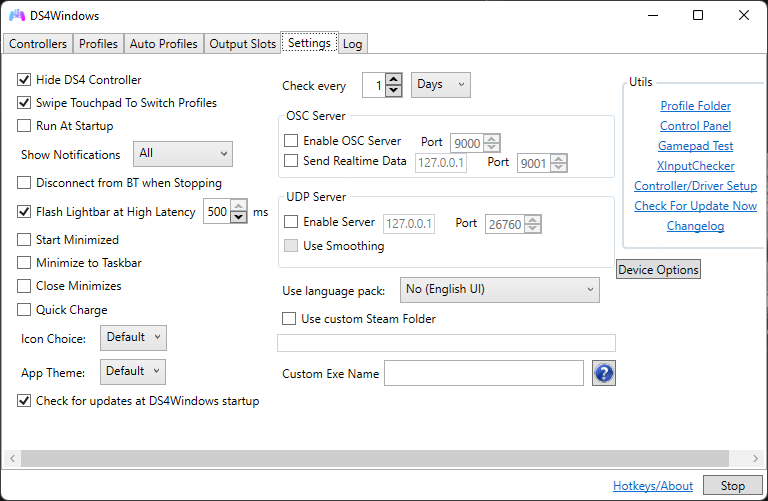Open the Days interval dropdown
Viewport: 768px width, 501px height.
click(441, 85)
